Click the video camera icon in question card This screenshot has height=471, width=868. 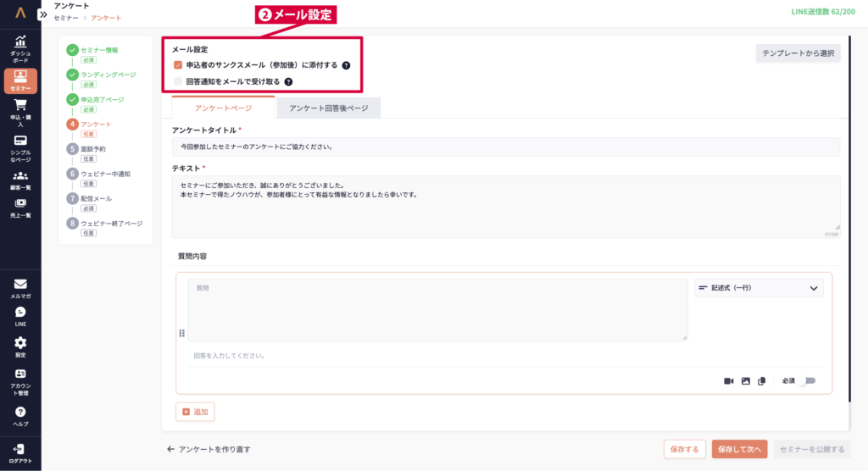coord(728,381)
